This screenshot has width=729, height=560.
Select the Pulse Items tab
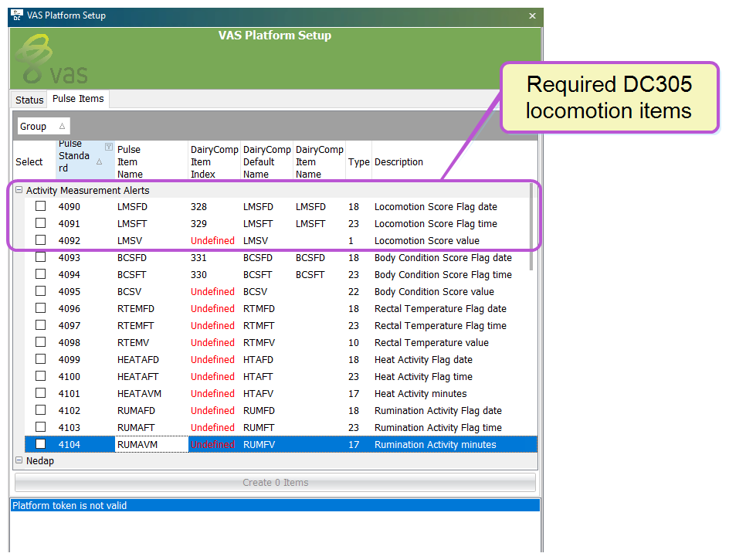tap(78, 99)
